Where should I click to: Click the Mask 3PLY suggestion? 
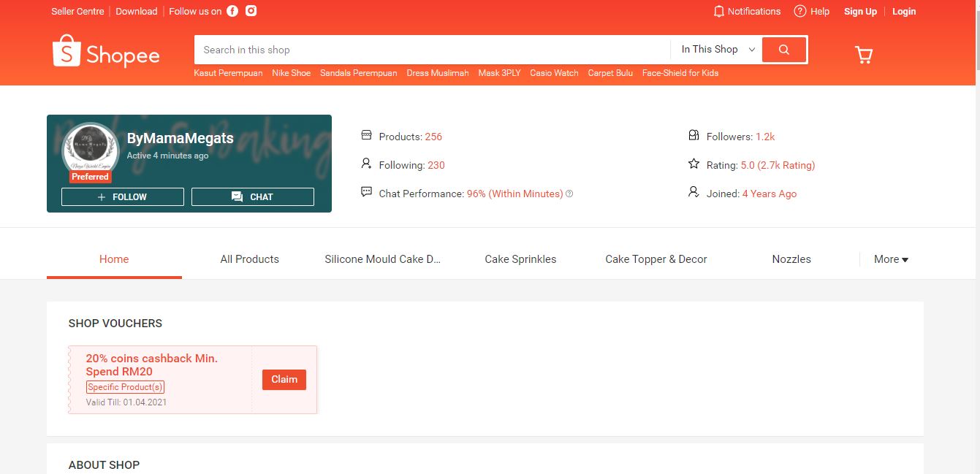click(500, 73)
